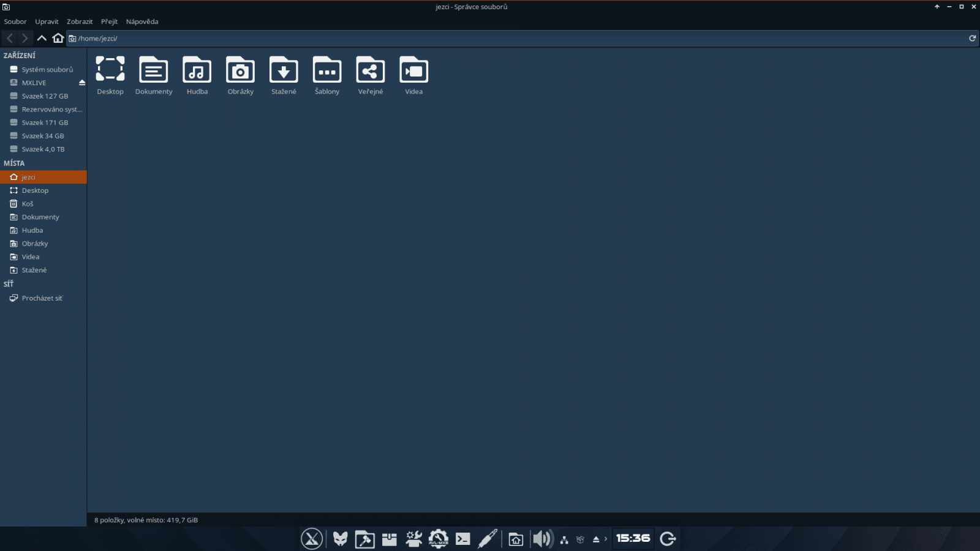980x551 pixels.
Task: Click the home icon in the path bar
Action: [58, 38]
